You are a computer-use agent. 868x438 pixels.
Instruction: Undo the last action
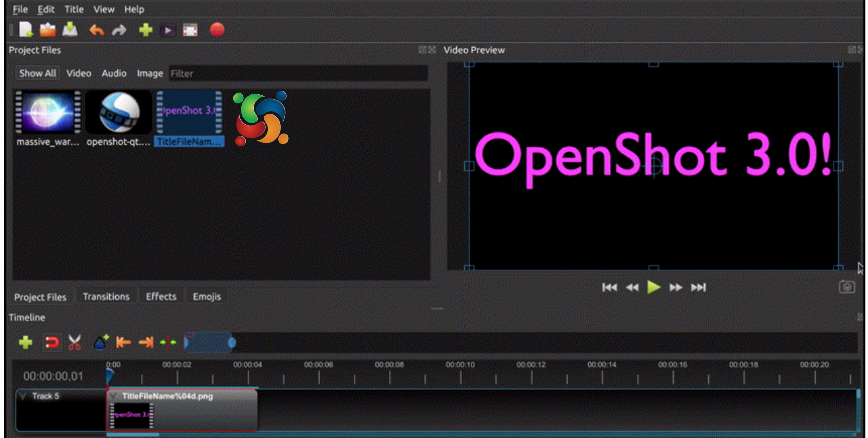[x=97, y=30]
